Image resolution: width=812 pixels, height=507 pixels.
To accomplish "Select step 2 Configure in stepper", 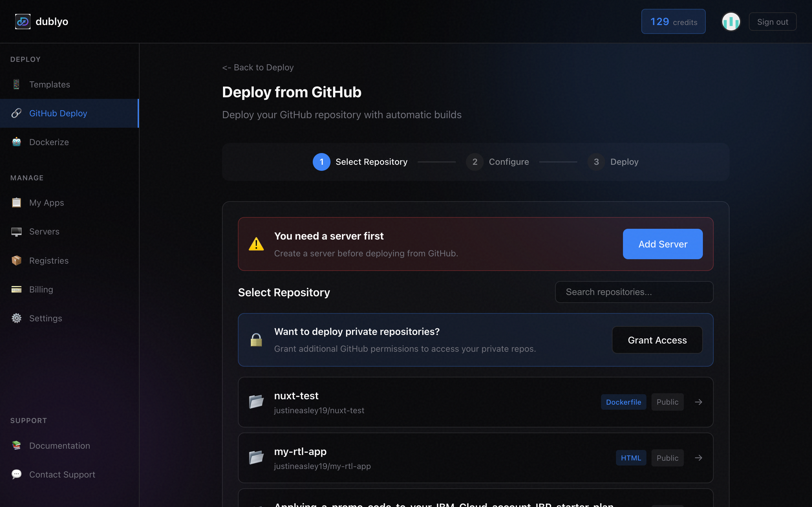I will (497, 162).
